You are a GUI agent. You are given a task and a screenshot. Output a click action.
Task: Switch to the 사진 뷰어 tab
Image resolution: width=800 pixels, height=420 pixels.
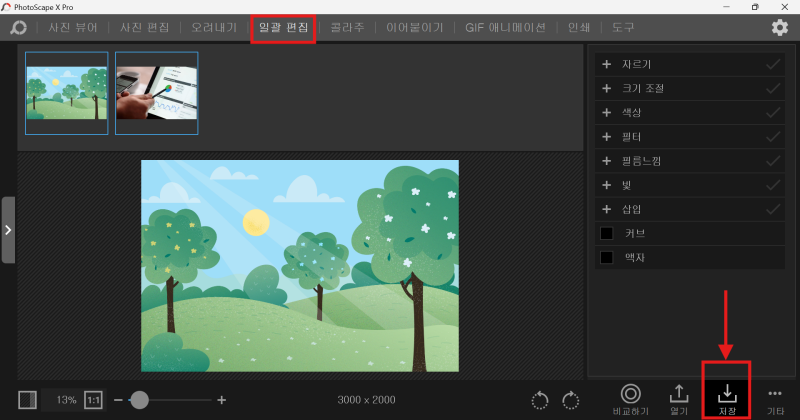tap(72, 28)
